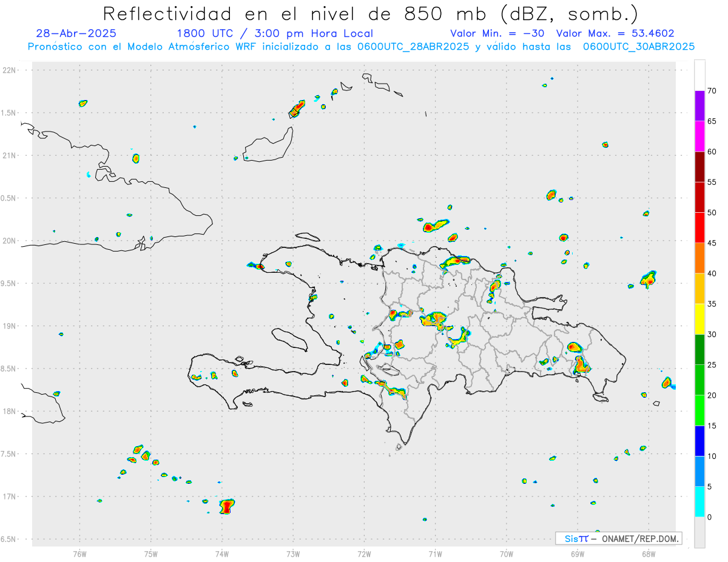Click the latitude label '22N'
Screen dimensions: 728x562
tap(10, 70)
